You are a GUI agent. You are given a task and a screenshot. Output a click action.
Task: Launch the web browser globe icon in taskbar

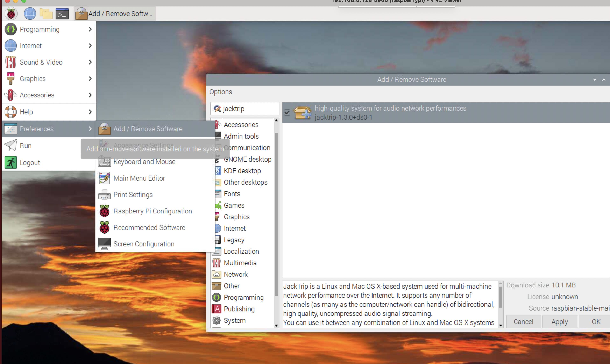(x=30, y=14)
